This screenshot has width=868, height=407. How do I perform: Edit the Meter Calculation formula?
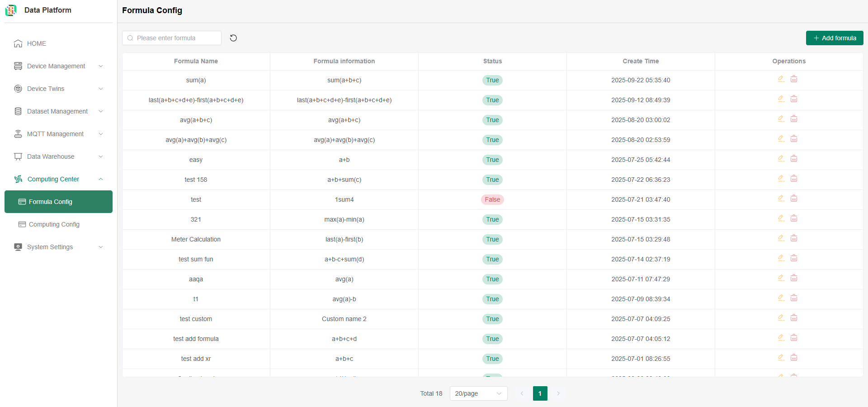click(781, 238)
